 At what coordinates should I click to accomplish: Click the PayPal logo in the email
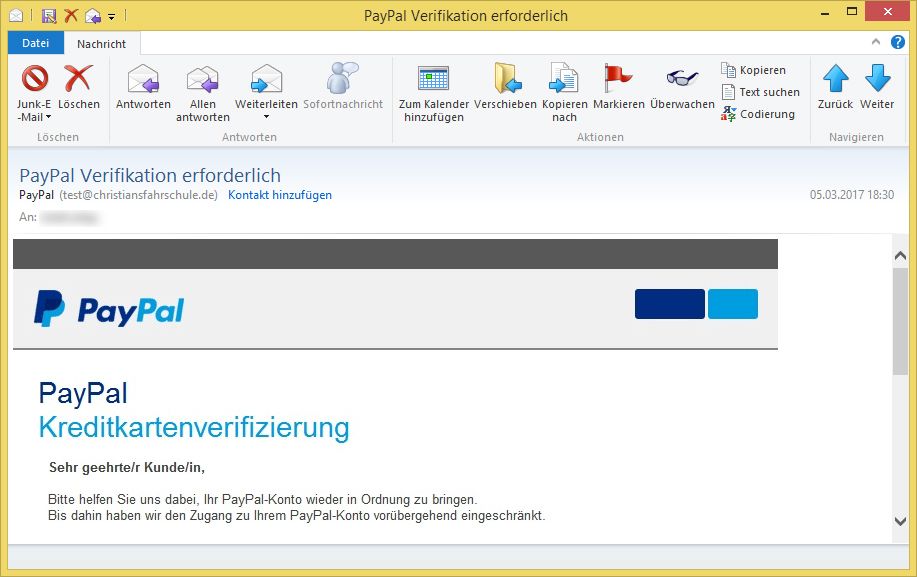pyautogui.click(x=109, y=309)
